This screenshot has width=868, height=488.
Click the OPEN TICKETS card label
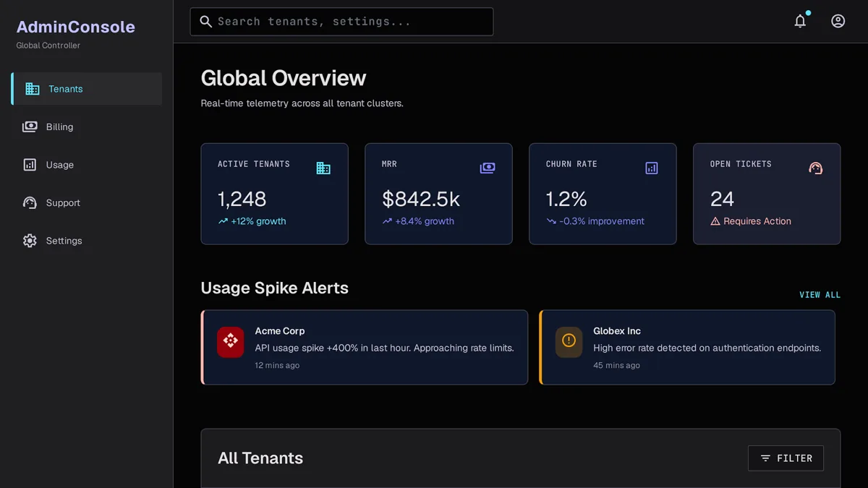741,164
